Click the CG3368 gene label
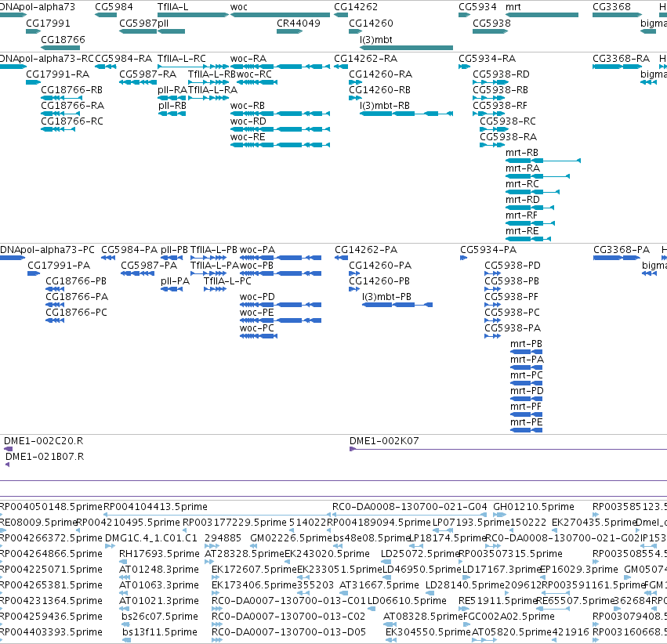 611,7
